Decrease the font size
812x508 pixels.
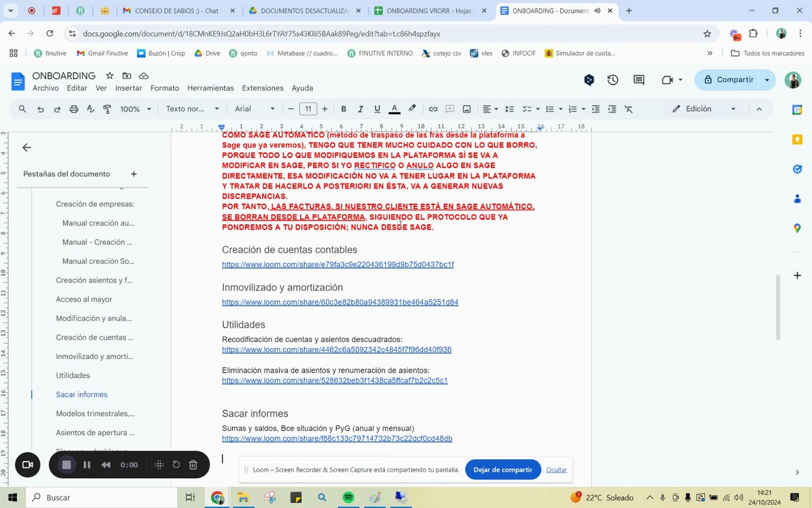click(291, 109)
